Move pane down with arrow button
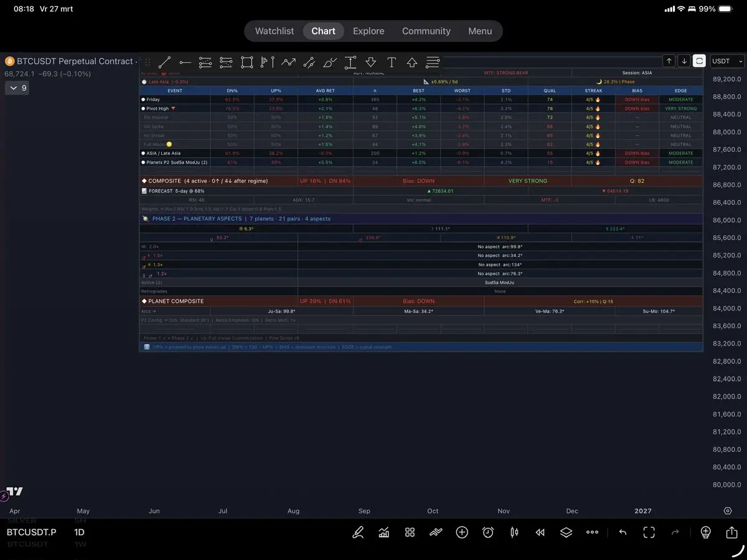This screenshot has width=747, height=560. click(x=684, y=61)
